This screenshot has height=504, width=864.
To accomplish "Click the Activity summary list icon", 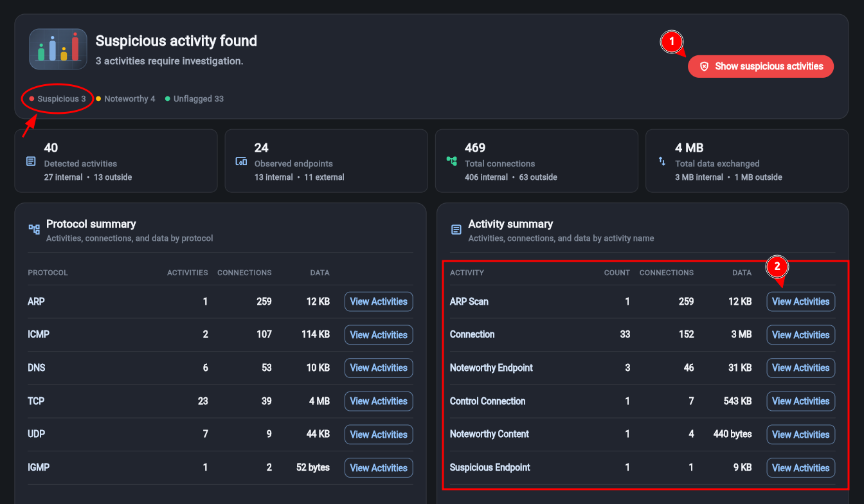I will point(456,230).
